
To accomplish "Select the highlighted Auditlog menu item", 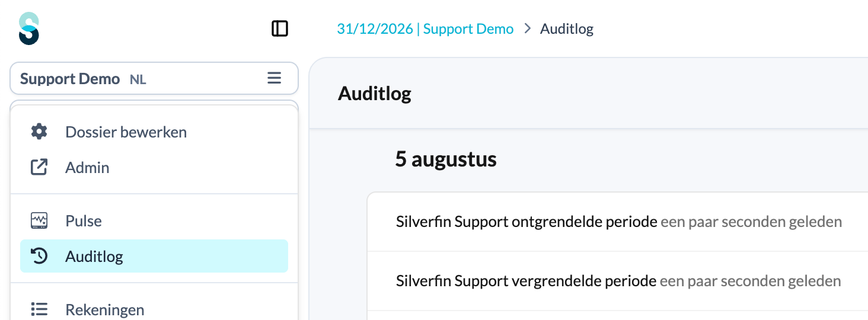I will [x=154, y=256].
